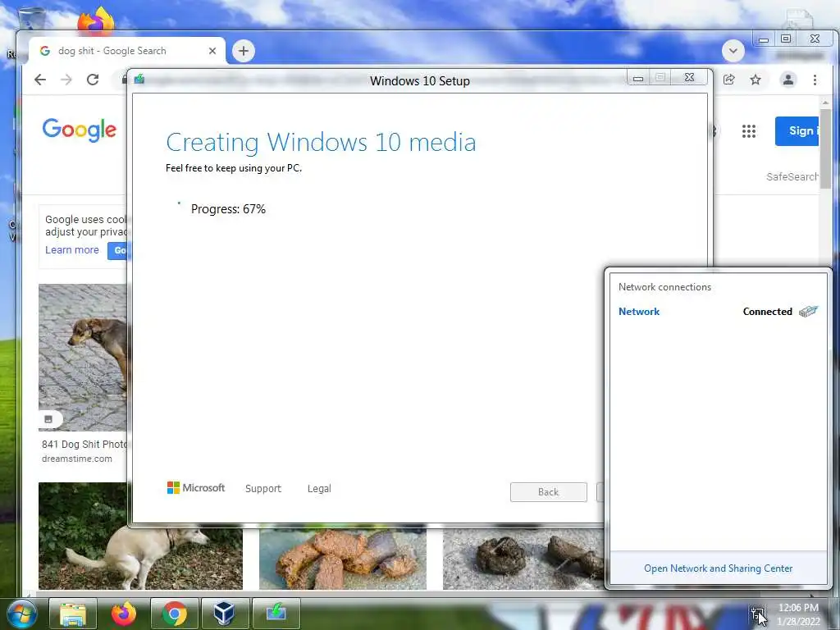Launch Firefox from the taskbar
The width and height of the screenshot is (840, 630).
pyautogui.click(x=124, y=614)
